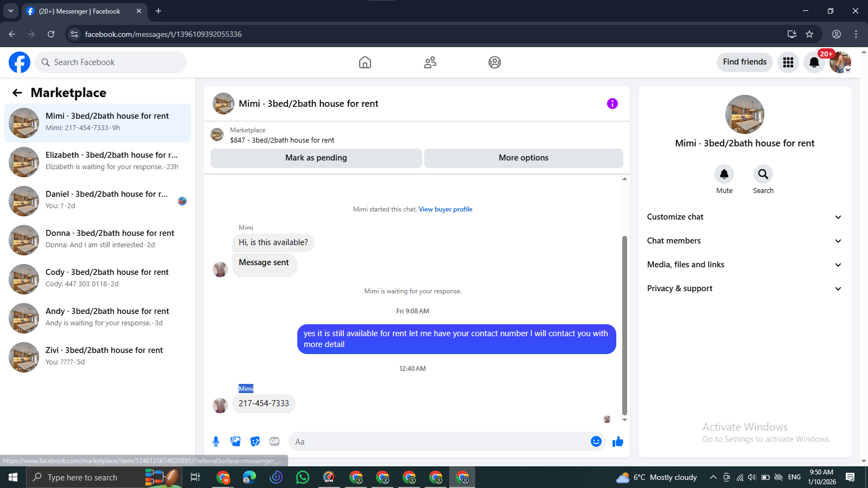Open Donna's conversation in the list
Viewport: 868px width, 488px height.
click(98, 240)
